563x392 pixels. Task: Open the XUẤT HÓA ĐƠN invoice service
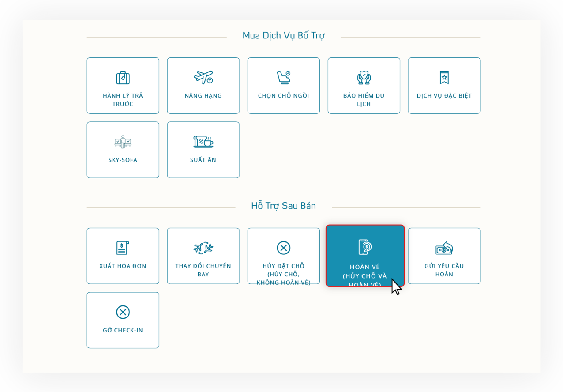point(123,256)
